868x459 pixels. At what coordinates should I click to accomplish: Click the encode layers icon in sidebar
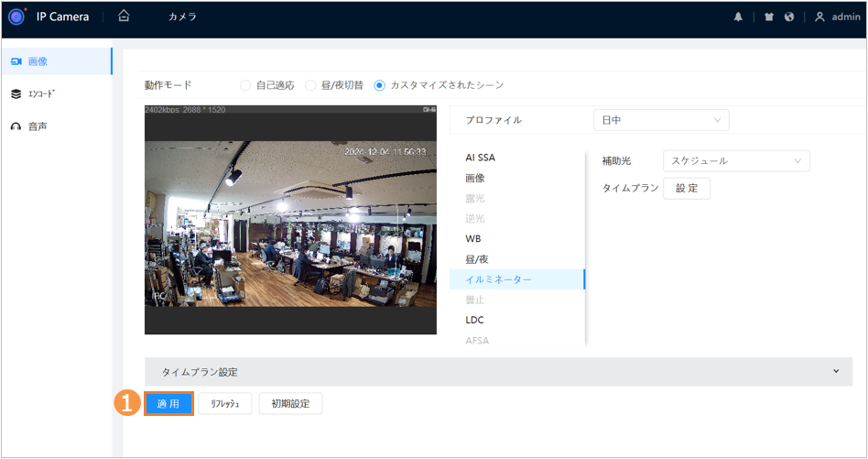click(16, 93)
